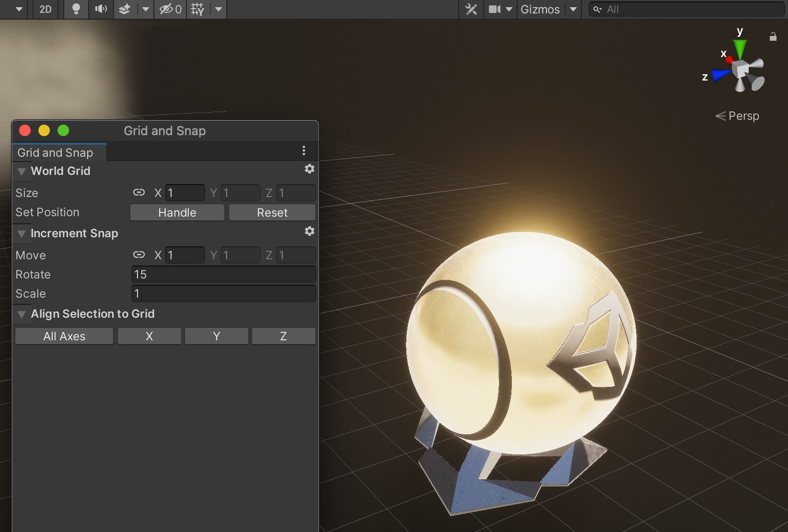
Task: Click the scene search field
Action: (686, 9)
